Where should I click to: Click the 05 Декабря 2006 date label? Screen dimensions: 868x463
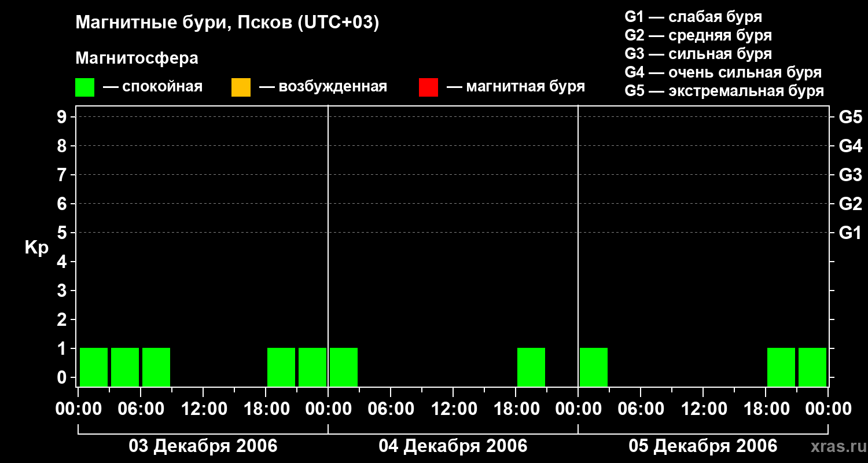pyautogui.click(x=703, y=446)
